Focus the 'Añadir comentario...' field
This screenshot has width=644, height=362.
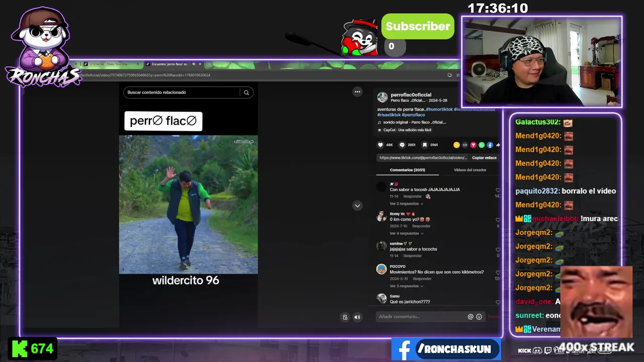pyautogui.click(x=422, y=317)
